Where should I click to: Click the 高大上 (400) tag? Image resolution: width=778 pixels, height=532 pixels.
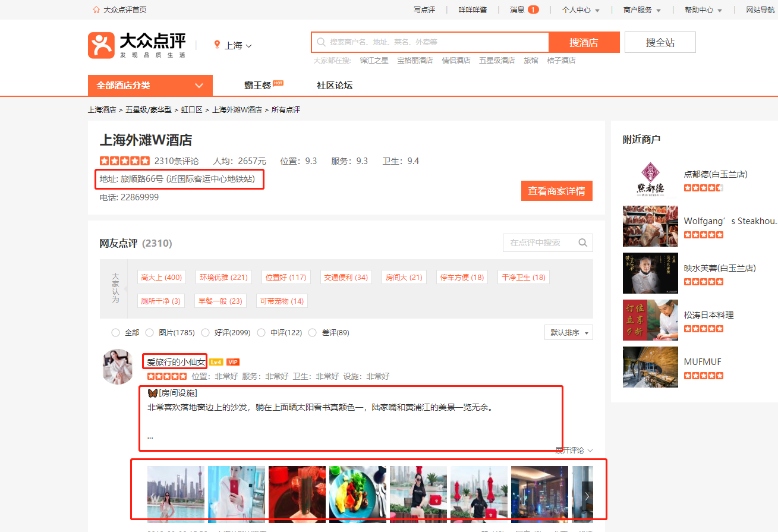coord(162,277)
